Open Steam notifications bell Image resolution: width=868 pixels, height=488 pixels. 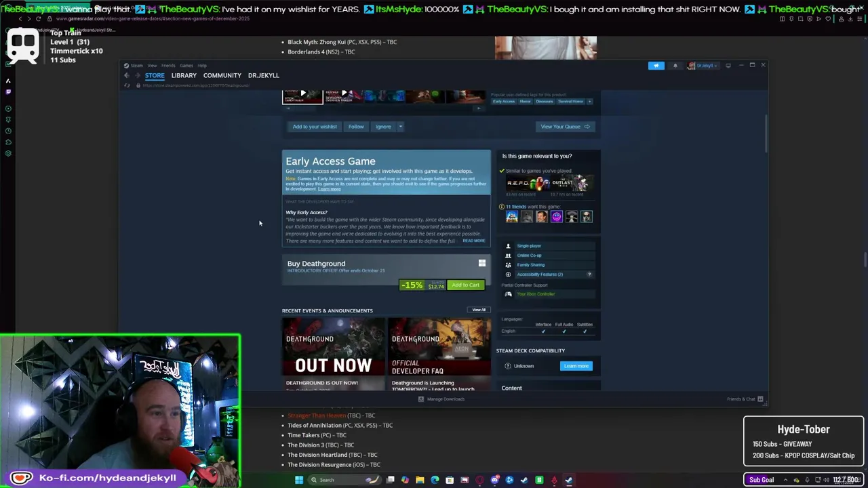tap(675, 66)
